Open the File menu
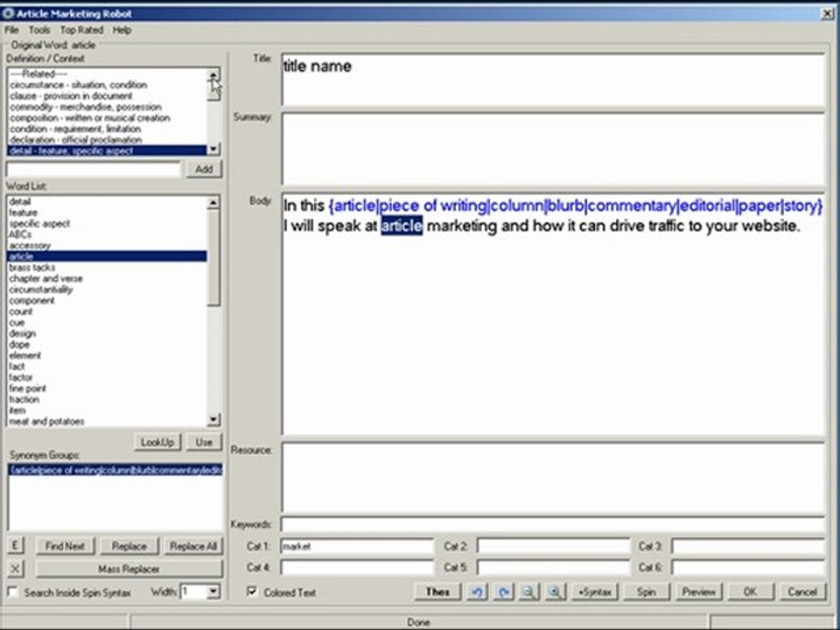The height and width of the screenshot is (630, 840). [x=11, y=30]
